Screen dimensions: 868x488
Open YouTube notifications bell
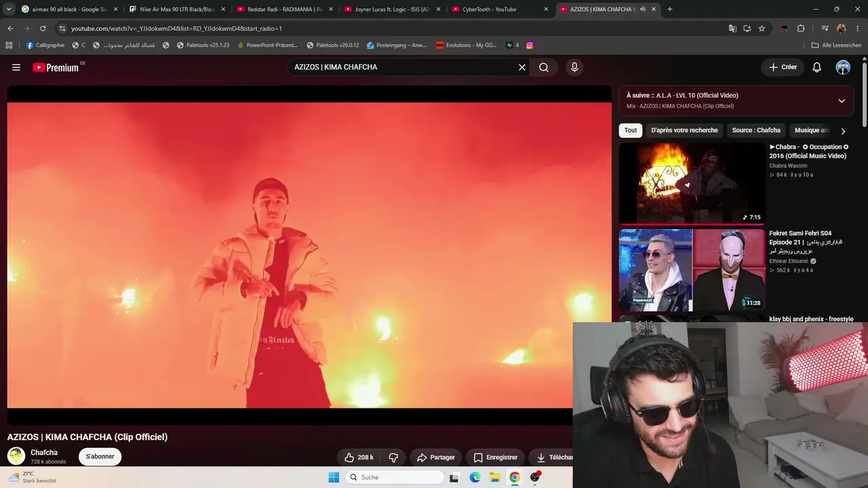(817, 67)
